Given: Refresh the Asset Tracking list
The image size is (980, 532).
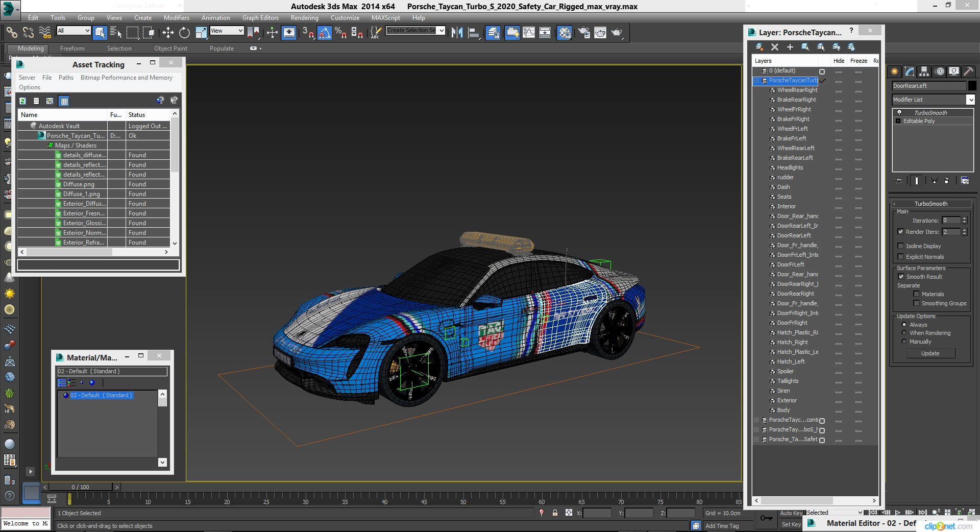Looking at the screenshot, I should pyautogui.click(x=22, y=101).
